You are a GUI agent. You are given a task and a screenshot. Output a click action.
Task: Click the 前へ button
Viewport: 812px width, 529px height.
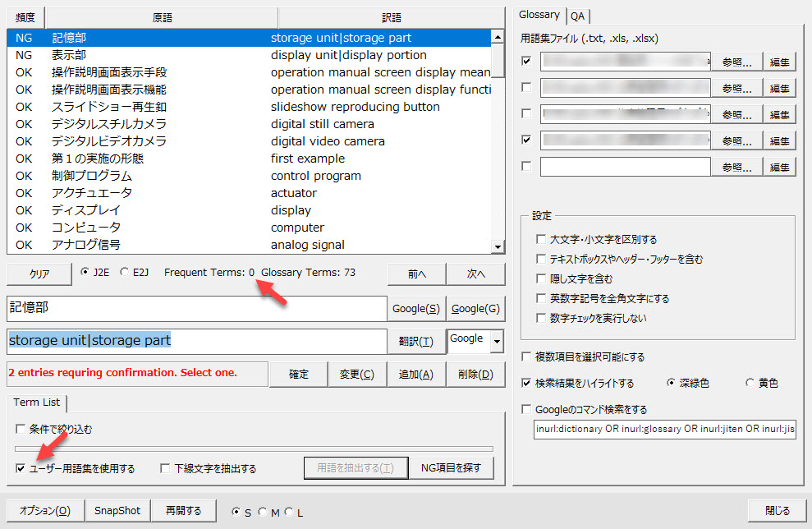click(416, 274)
